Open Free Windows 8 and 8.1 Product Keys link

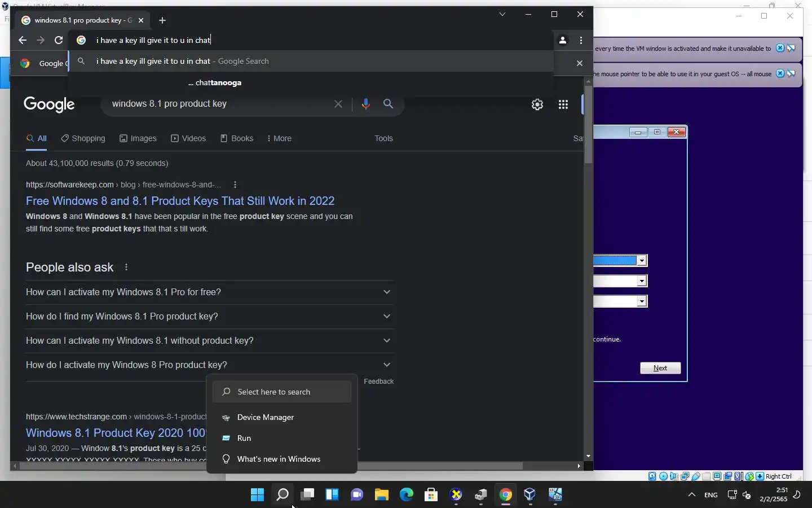click(x=180, y=201)
